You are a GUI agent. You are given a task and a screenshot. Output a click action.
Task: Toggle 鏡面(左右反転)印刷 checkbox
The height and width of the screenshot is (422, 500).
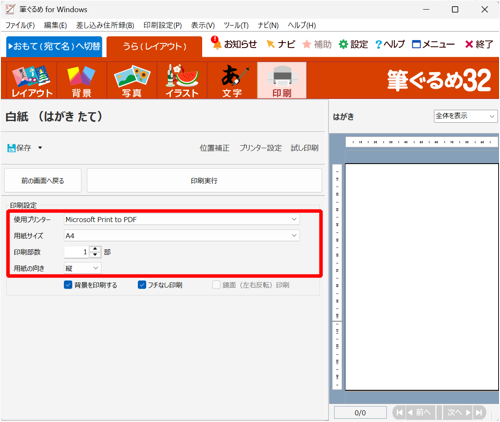click(216, 285)
